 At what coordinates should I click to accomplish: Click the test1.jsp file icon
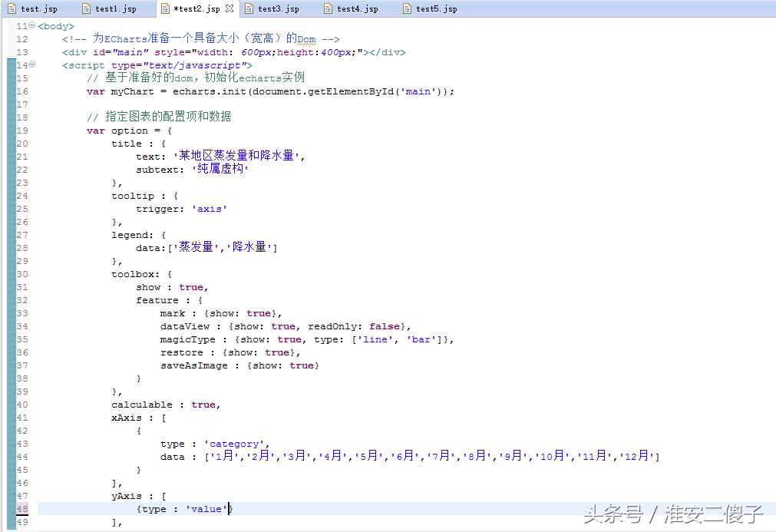click(86, 8)
